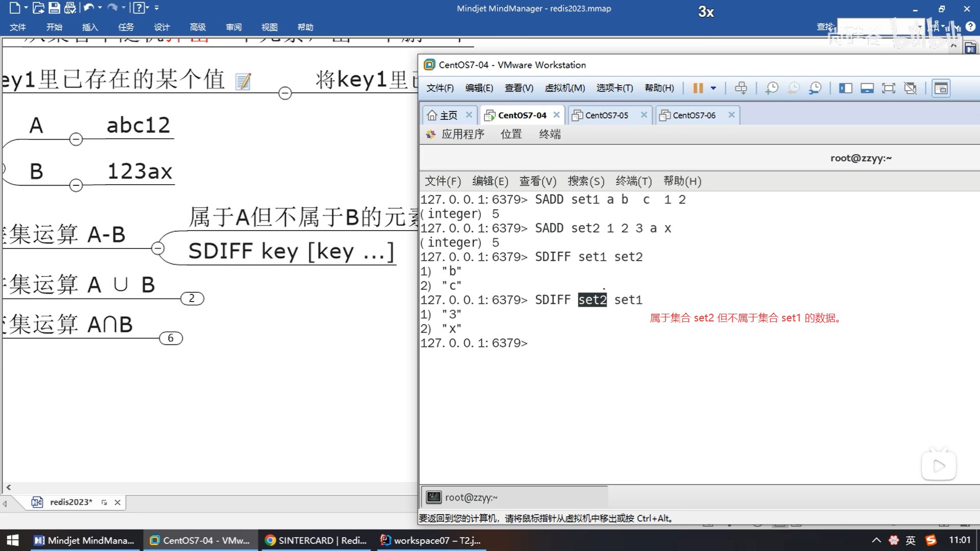The width and height of the screenshot is (980, 551).
Task: Open the snapshot manager icon
Action: (x=815, y=88)
